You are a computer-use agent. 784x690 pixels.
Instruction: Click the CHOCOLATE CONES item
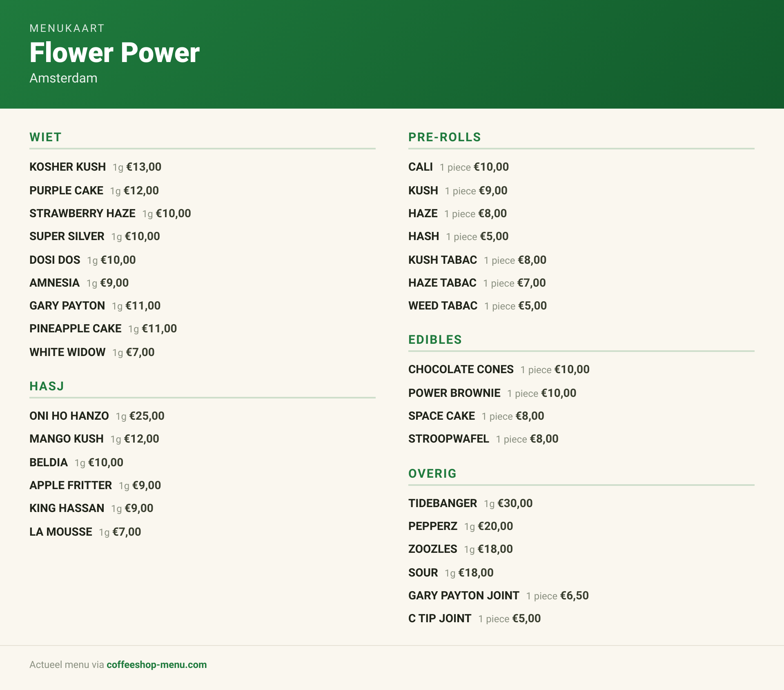pos(499,369)
